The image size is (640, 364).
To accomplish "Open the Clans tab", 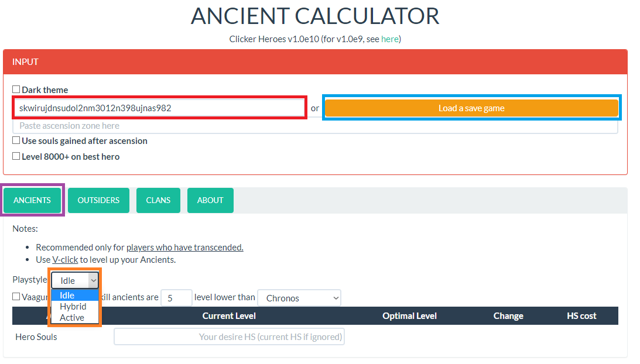I will 158,200.
